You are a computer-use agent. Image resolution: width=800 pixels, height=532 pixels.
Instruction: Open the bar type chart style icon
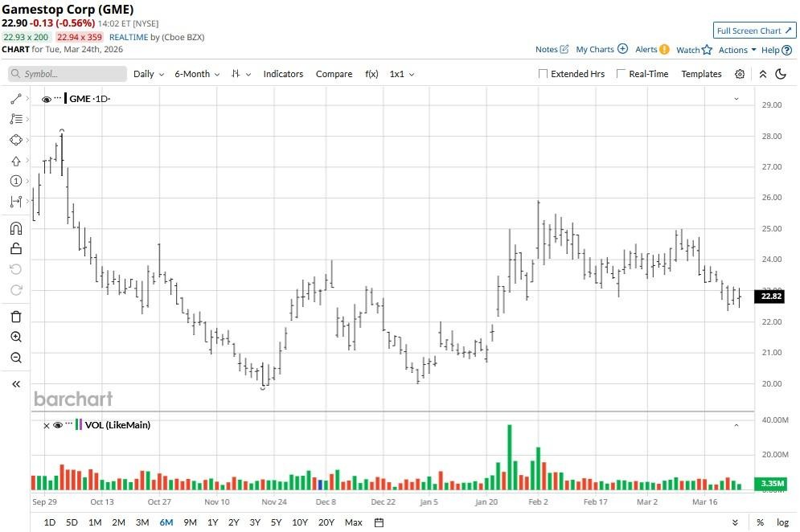[236, 74]
